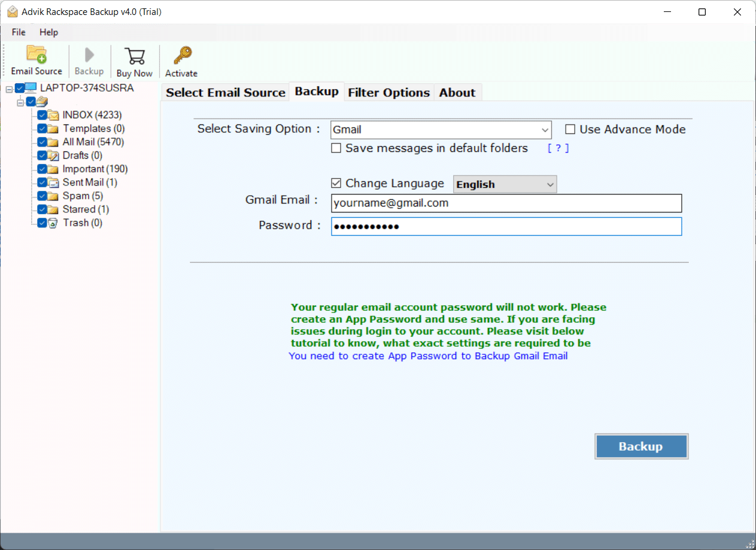Click the Email Source toolbar icon
Viewport: 756px width, 550px height.
pyautogui.click(x=37, y=54)
